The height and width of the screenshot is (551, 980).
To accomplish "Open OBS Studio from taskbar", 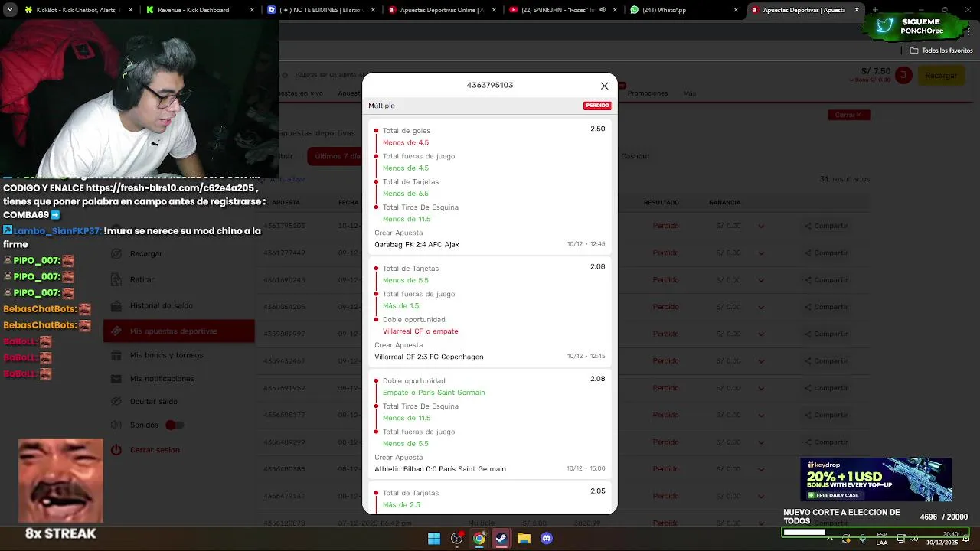I will (x=457, y=539).
